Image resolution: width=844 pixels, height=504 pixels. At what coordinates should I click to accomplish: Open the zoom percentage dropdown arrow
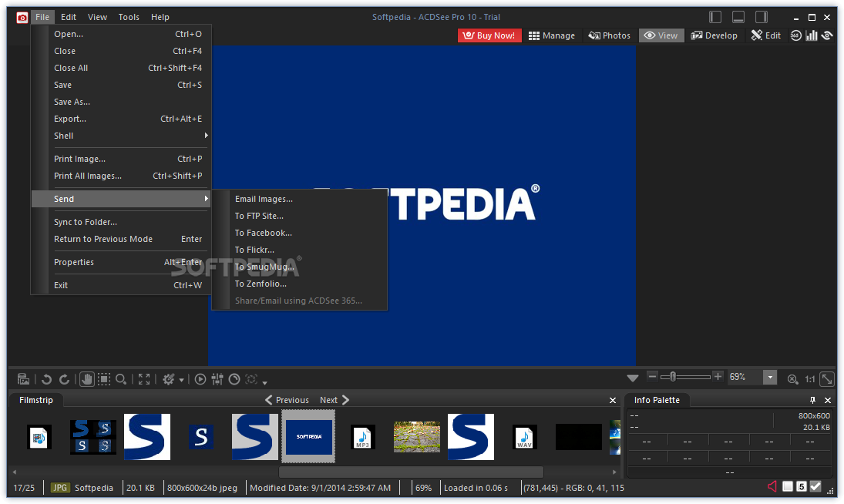[770, 377]
